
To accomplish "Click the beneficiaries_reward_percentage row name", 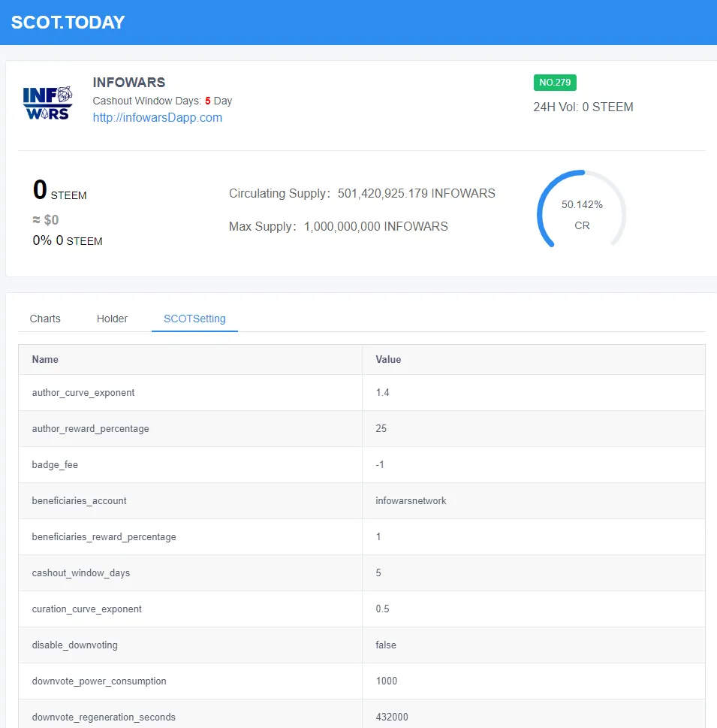I will (x=104, y=536).
